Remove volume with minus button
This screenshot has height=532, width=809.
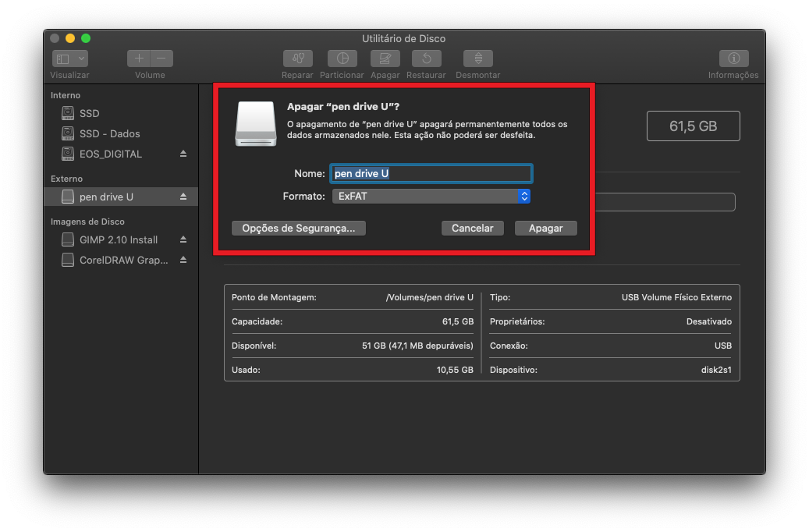161,59
